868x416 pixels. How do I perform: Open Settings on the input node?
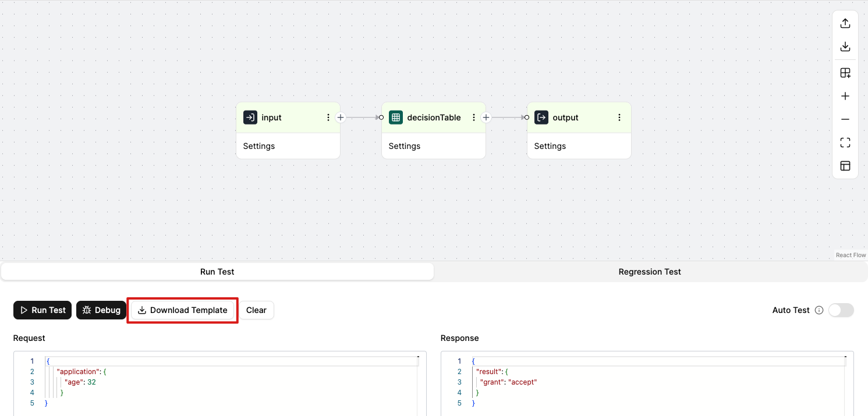259,146
